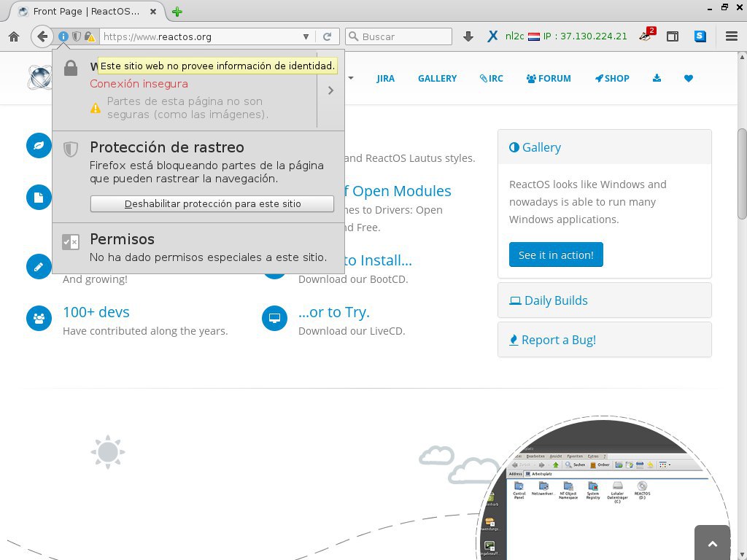The width and height of the screenshot is (747, 560).
Task: Select the Front Page ReactOS tab
Action: pos(86,12)
